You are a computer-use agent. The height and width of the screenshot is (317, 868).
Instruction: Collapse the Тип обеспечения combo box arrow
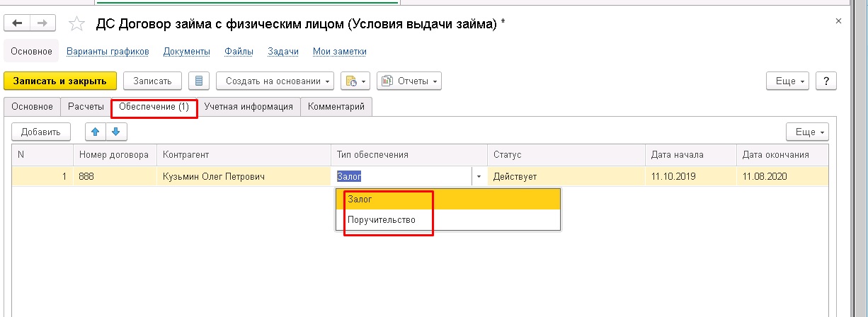tap(479, 176)
